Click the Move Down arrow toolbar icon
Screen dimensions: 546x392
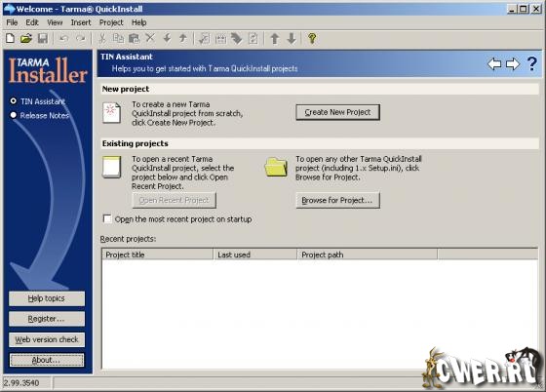[x=292, y=38]
